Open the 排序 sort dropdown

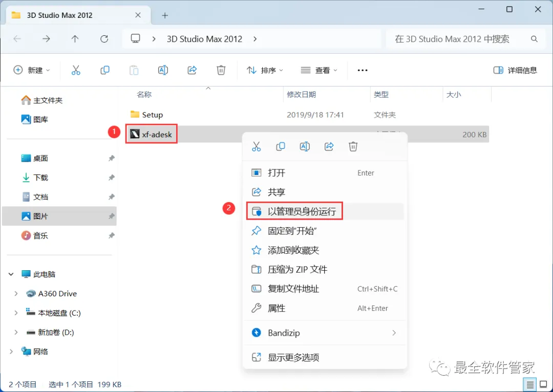(265, 70)
